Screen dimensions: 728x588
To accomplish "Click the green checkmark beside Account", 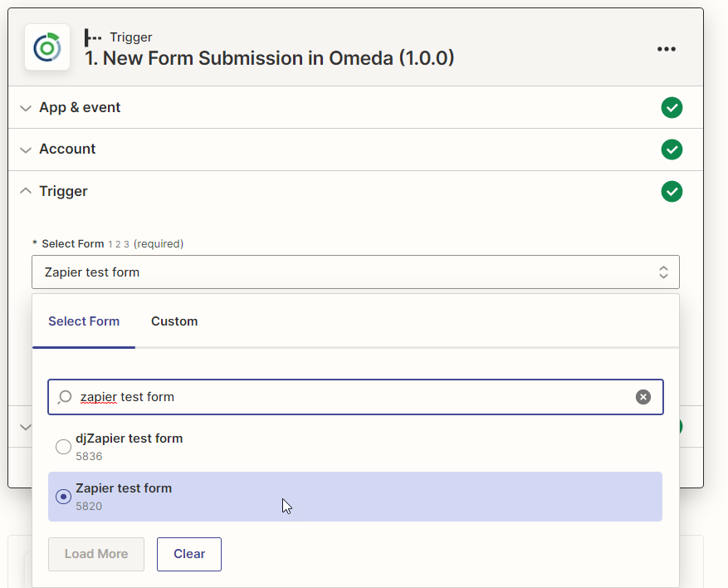I will click(x=672, y=149).
